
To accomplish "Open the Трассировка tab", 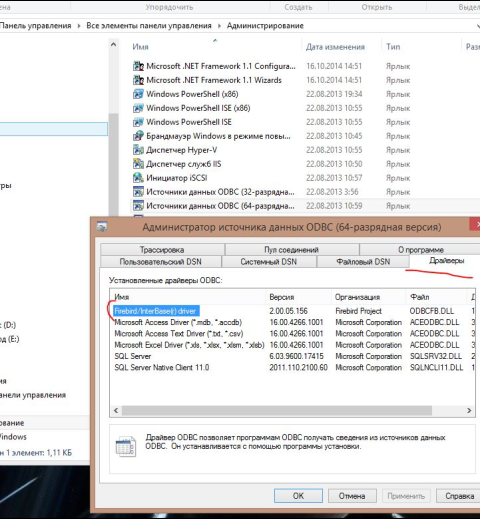I will pyautogui.click(x=162, y=250).
